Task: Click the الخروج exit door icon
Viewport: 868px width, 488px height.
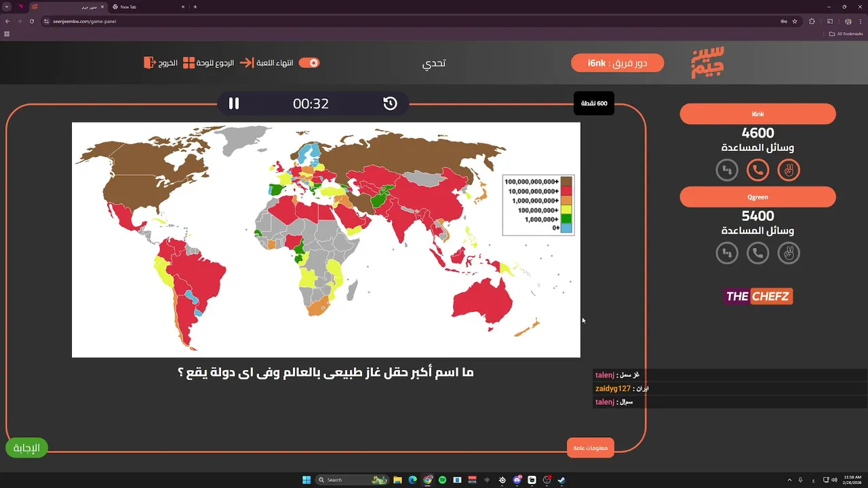Action: click(x=150, y=62)
